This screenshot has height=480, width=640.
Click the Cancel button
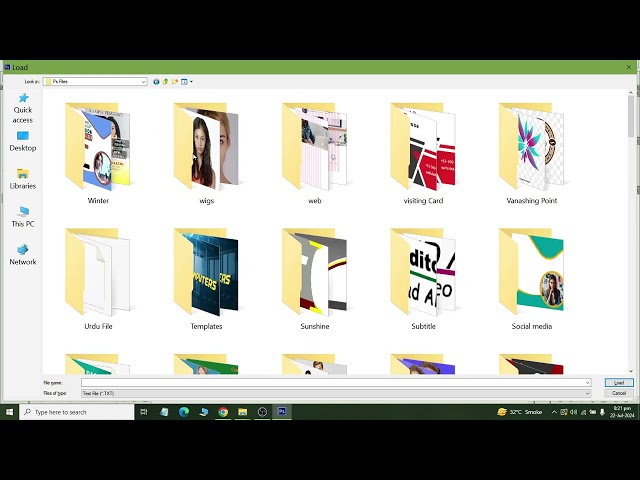pyautogui.click(x=619, y=393)
